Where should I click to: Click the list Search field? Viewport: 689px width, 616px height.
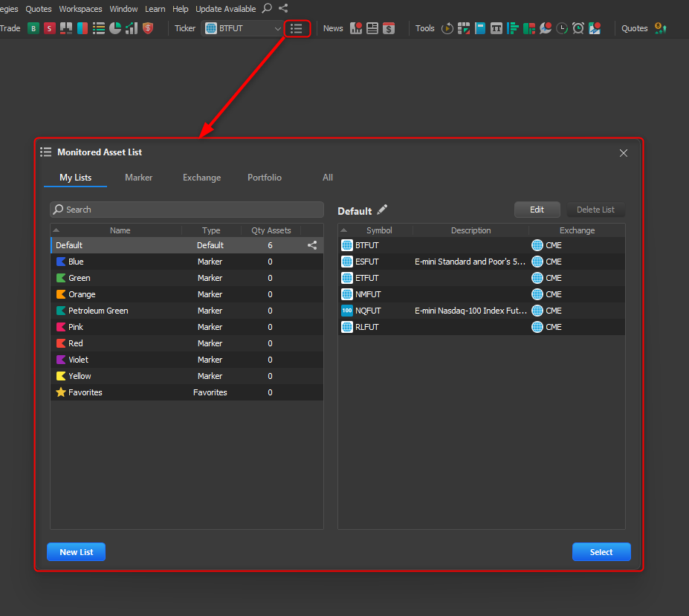pos(187,210)
